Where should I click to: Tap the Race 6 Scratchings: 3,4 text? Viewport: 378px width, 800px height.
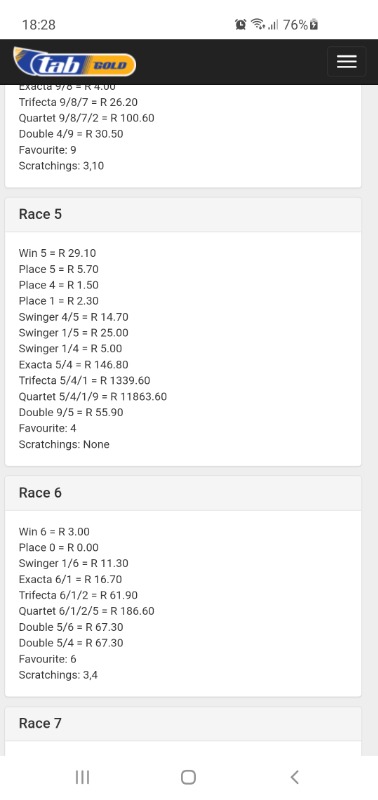coord(58,675)
